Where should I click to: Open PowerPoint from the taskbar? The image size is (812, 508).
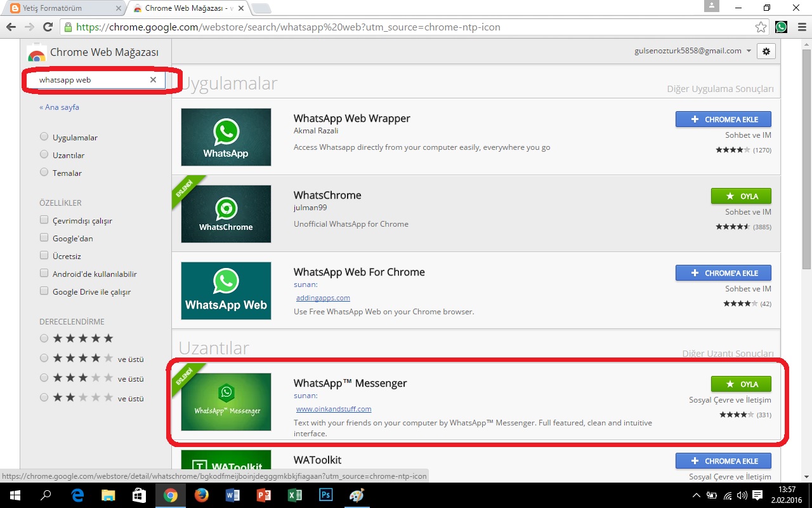point(264,495)
